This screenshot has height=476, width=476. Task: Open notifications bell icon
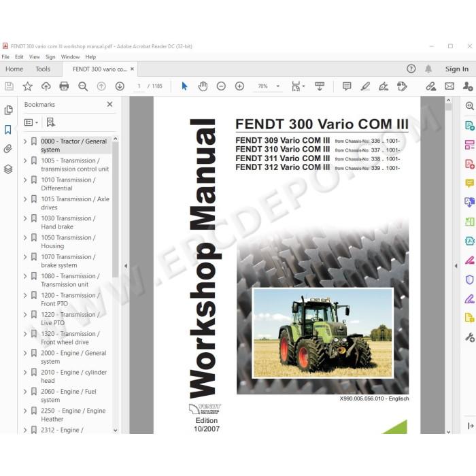coord(428,69)
